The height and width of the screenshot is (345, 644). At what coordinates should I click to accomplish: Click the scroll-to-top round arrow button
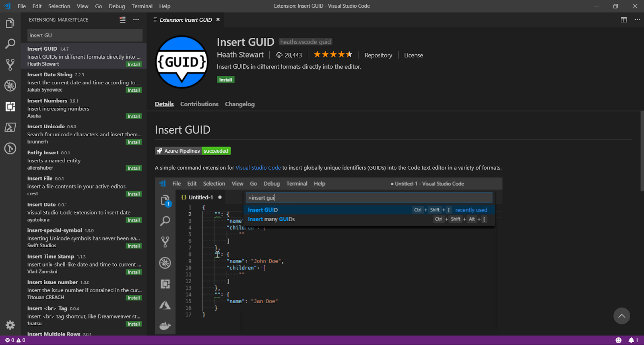[622, 316]
